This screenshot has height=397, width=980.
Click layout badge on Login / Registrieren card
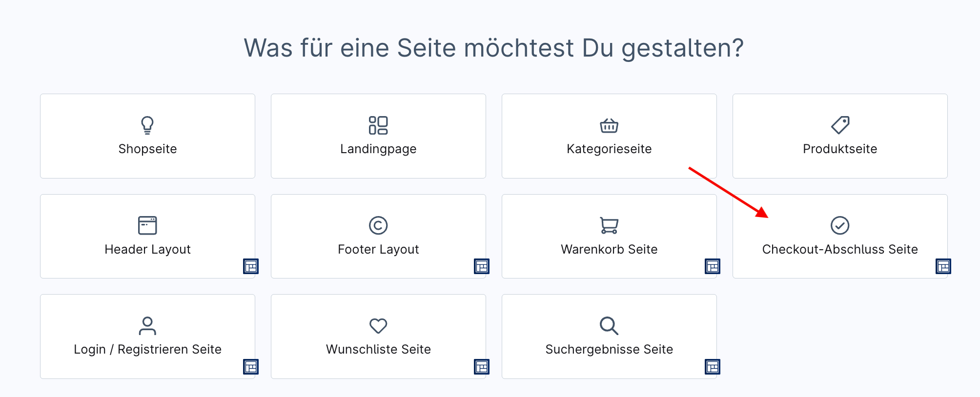pos(251,367)
